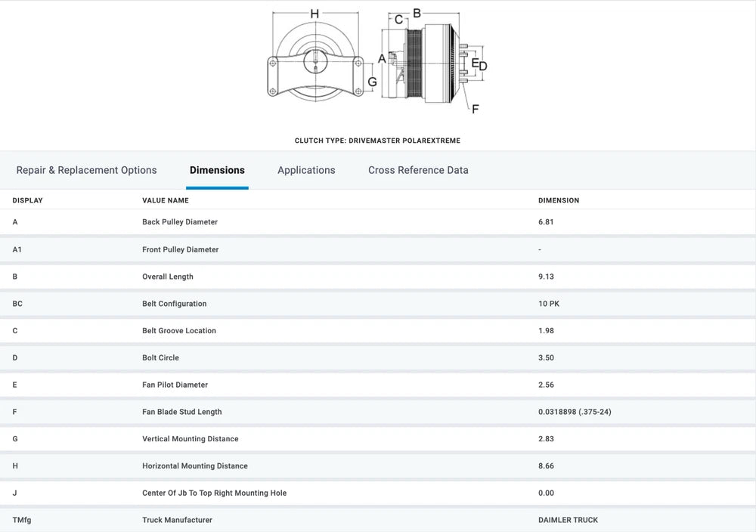Select the Belt Configuration 10 PK value
This screenshot has height=532, width=756.
coord(549,304)
